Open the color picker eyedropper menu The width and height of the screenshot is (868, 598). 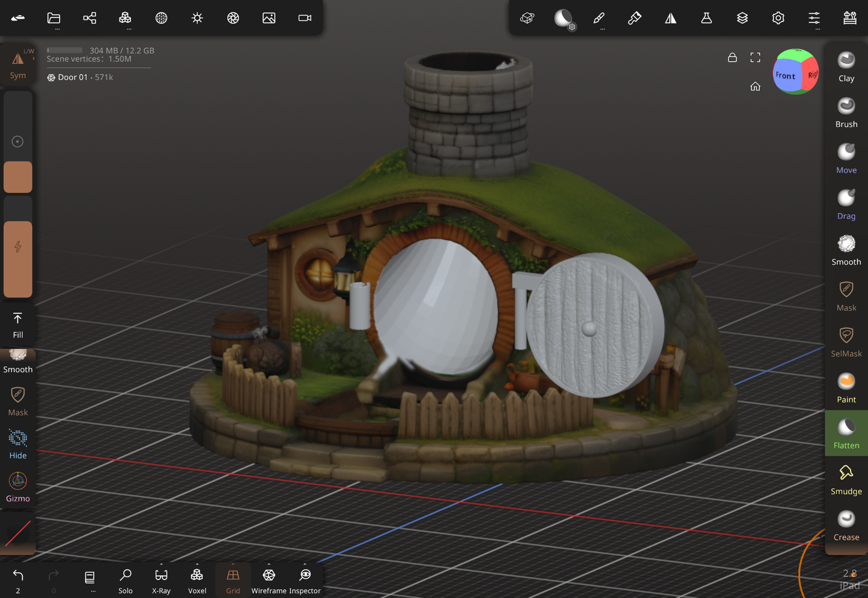pos(634,18)
